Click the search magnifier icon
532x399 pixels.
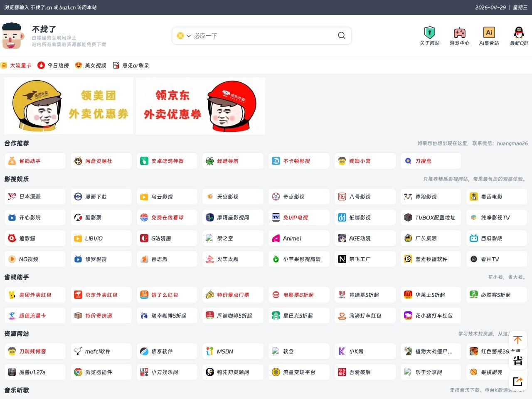coord(342,36)
